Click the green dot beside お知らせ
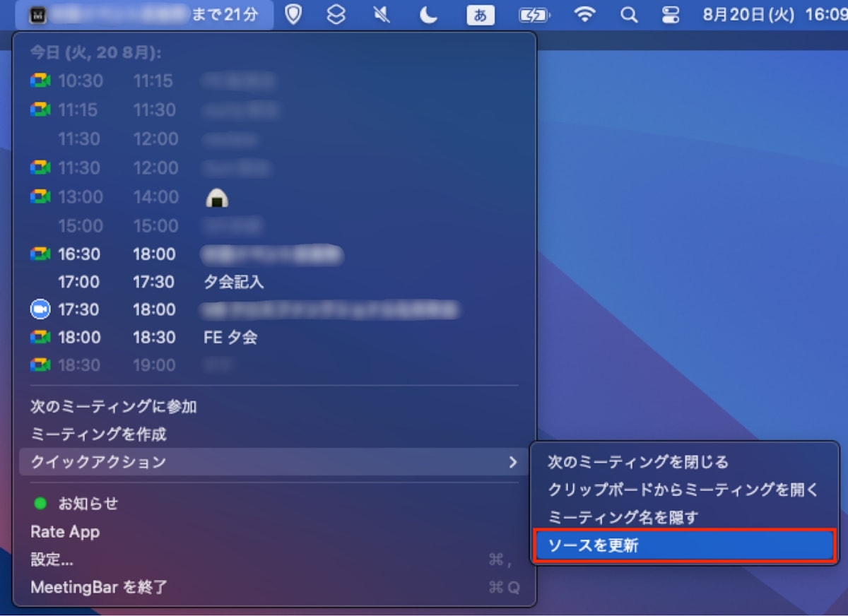 [x=40, y=504]
